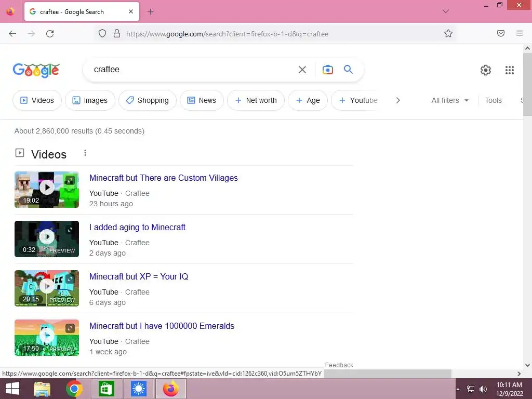Click into the craftee search field
The height and width of the screenshot is (399, 532).
point(190,70)
